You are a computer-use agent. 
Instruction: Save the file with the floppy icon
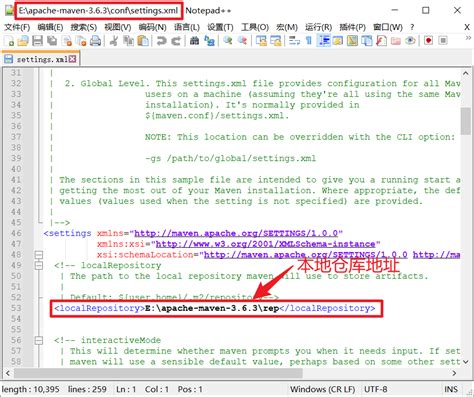(37, 41)
